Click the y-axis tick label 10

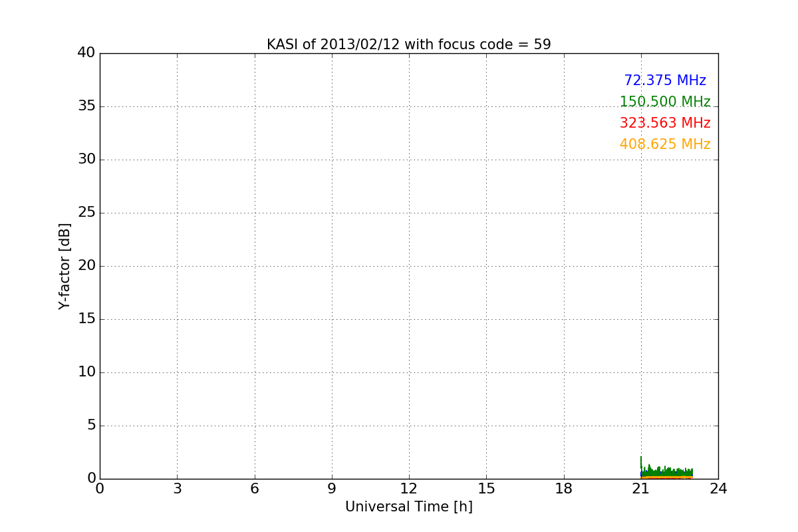86,372
